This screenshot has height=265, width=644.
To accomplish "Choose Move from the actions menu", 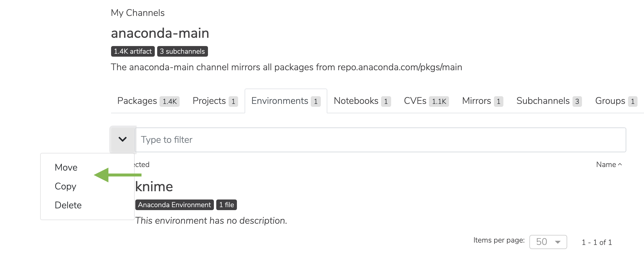I will point(66,167).
